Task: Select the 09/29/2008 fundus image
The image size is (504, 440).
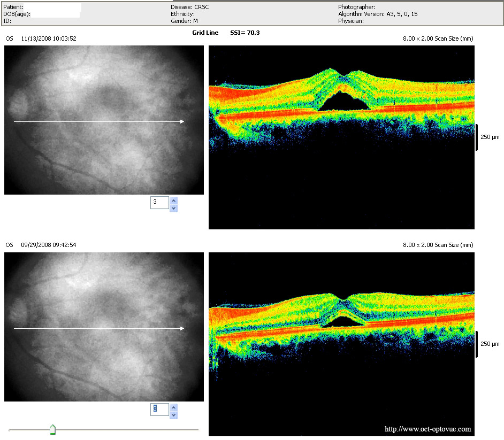Action: click(104, 327)
